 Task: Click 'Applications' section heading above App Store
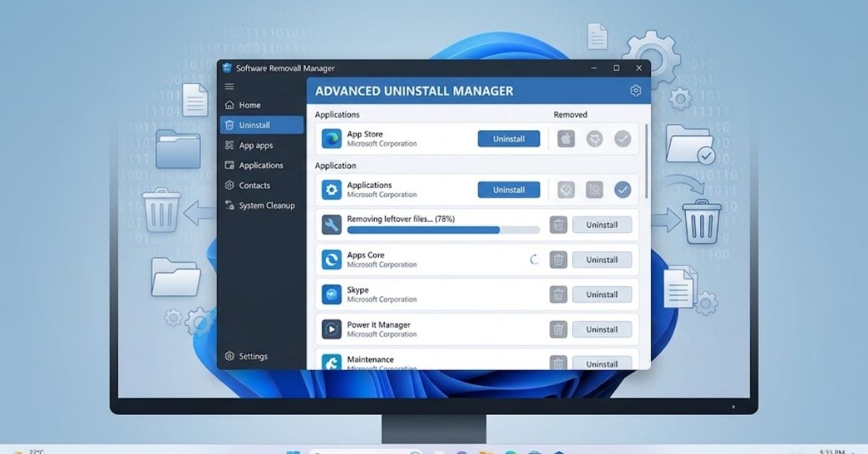tap(337, 114)
